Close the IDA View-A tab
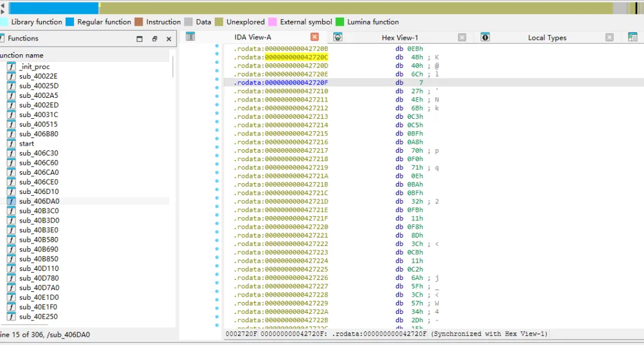644x345 pixels. pos(315,37)
